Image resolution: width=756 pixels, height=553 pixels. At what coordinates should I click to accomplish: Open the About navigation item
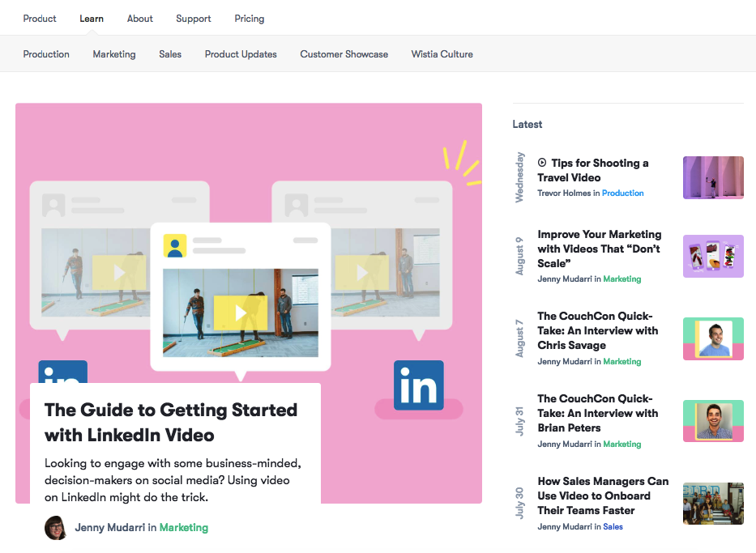(140, 19)
